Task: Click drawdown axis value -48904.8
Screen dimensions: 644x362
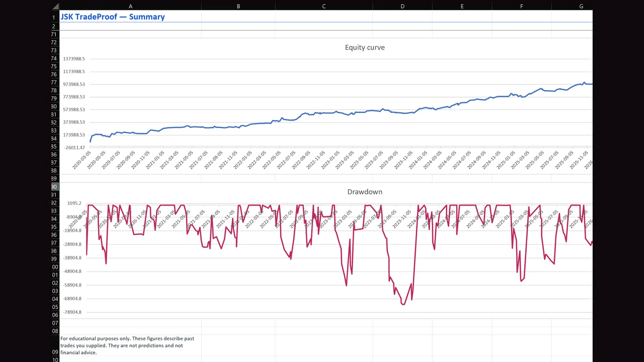Action: [x=73, y=271]
